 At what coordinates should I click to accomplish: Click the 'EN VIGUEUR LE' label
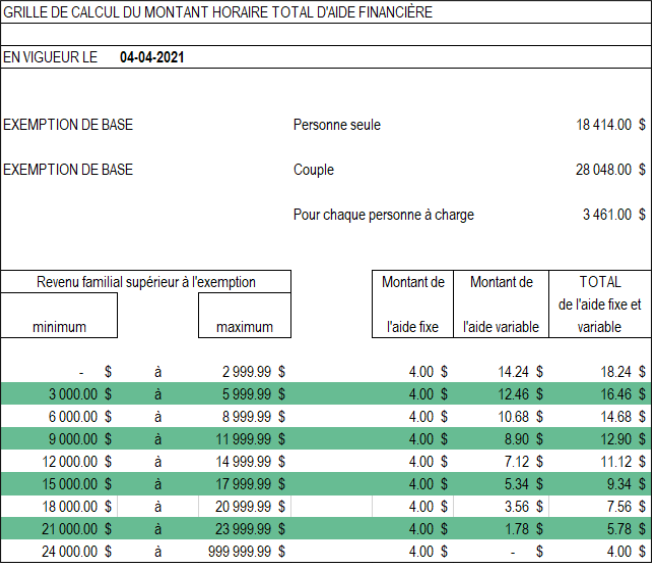click(x=50, y=57)
